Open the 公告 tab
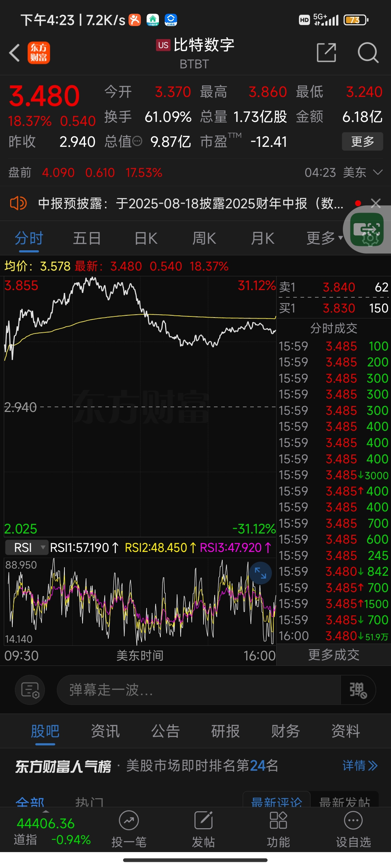 point(165,731)
